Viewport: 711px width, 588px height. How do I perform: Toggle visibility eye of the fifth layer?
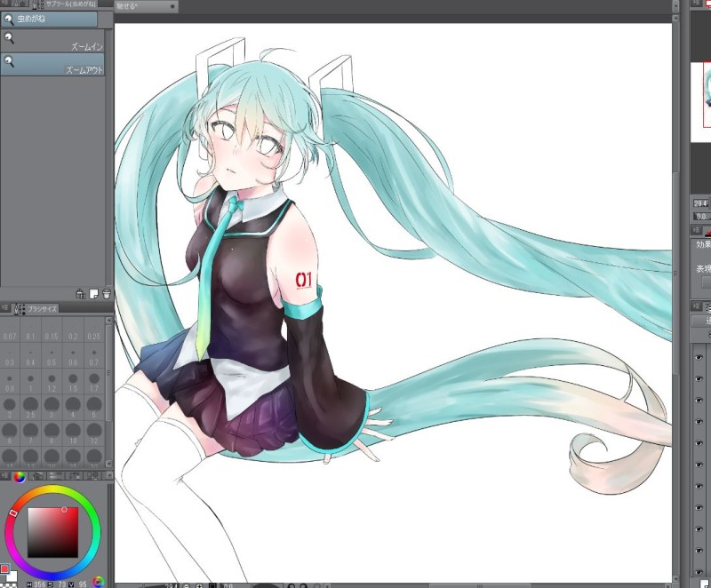(699, 443)
